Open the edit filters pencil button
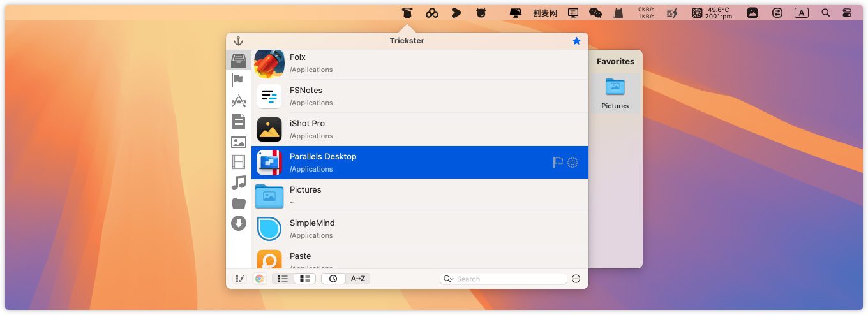868x315 pixels. click(240, 279)
